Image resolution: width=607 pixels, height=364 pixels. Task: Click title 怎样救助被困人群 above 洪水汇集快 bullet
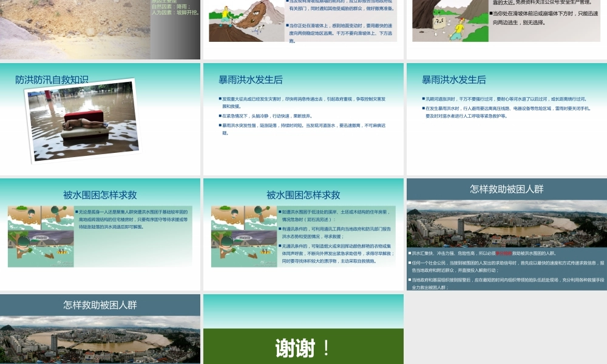tap(507, 189)
